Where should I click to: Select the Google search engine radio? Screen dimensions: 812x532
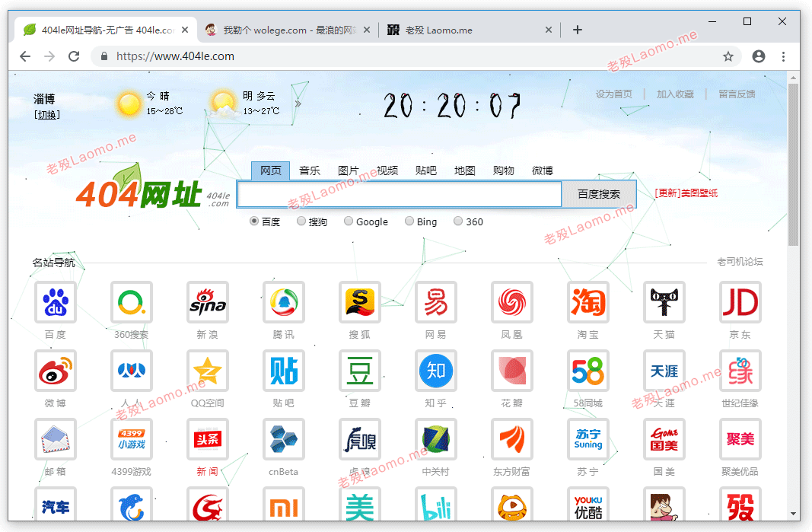tap(349, 221)
